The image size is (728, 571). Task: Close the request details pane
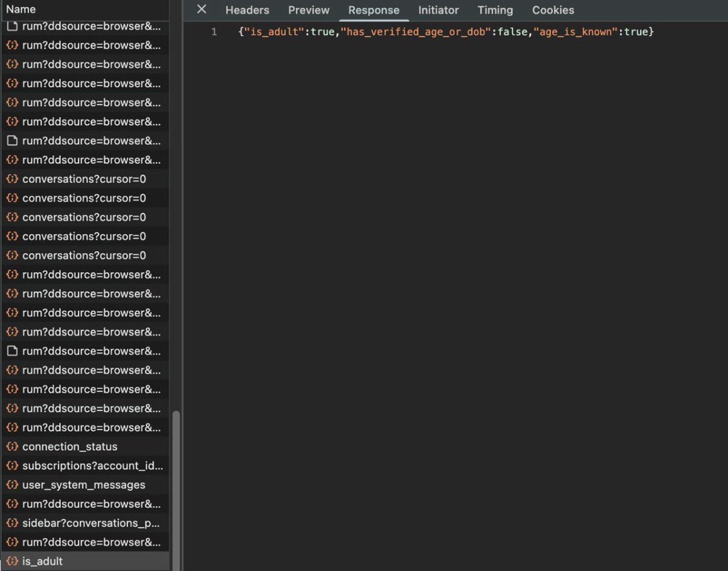[202, 9]
